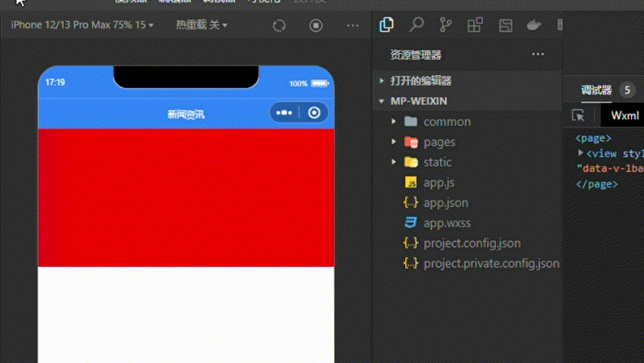This screenshot has height=363, width=644.
Task: Open project.config.json file
Action: [x=472, y=243]
